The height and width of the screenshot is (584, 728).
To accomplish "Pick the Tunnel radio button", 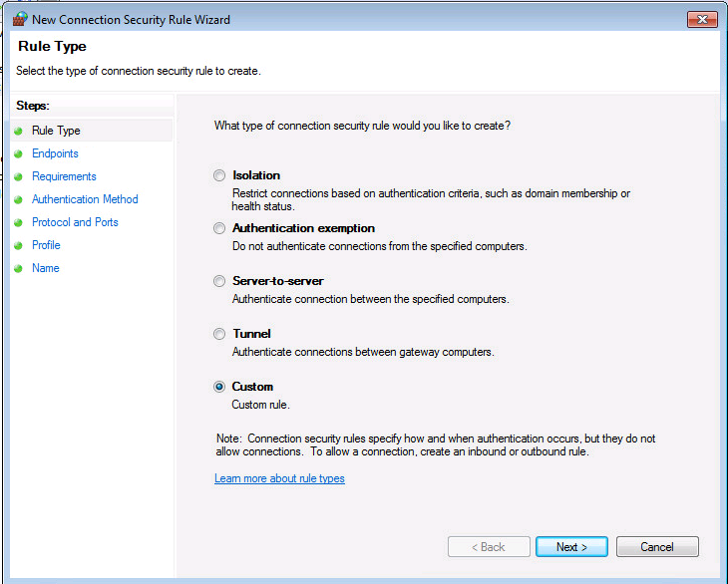I will pos(219,334).
